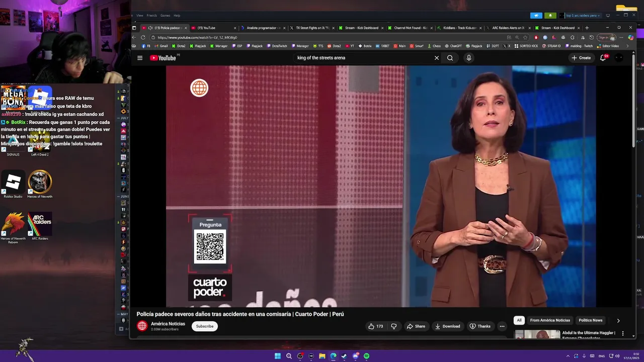644x362 pixels.
Task: Clear the YouTube search box text
Action: [x=437, y=58]
